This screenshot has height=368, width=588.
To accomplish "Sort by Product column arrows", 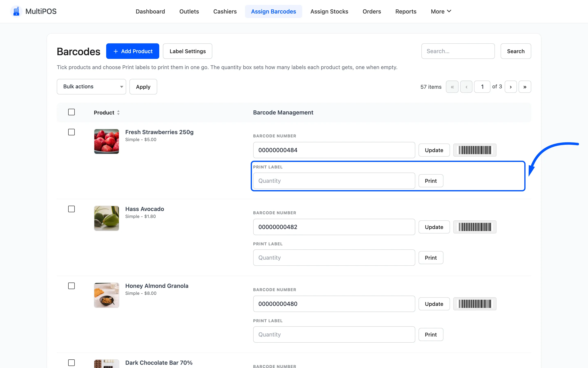I will 118,112.
